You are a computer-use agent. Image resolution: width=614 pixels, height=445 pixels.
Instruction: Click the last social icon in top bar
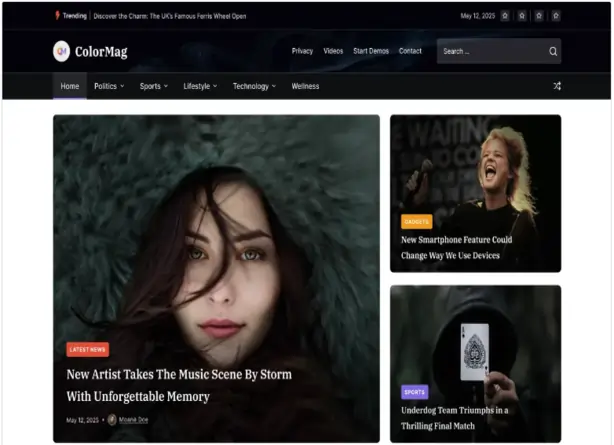(x=556, y=16)
